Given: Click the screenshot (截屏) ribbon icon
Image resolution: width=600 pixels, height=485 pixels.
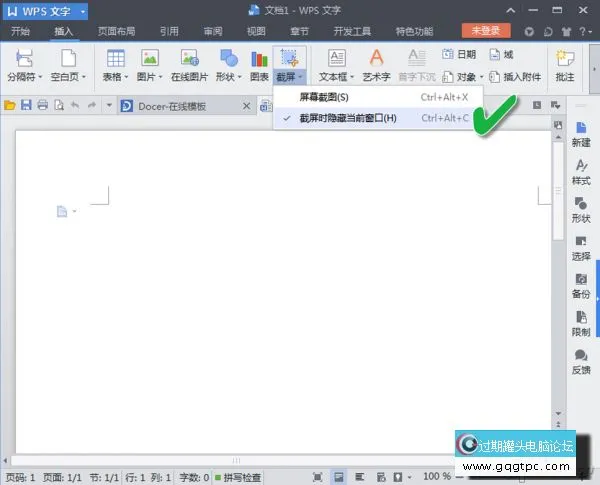Looking at the screenshot, I should pos(289,58).
